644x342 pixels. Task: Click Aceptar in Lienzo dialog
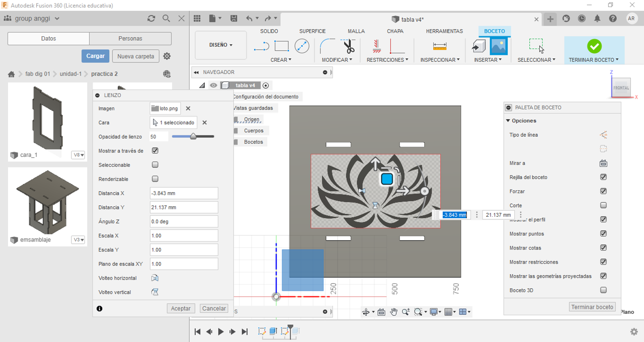181,308
